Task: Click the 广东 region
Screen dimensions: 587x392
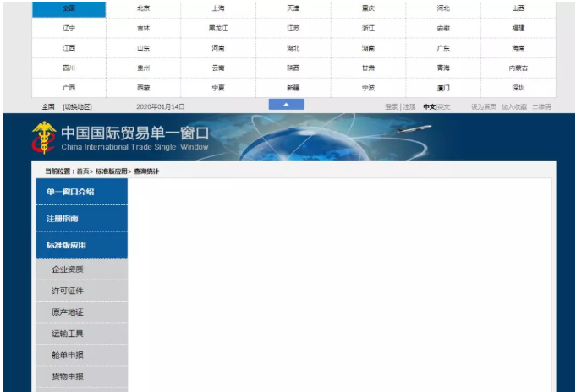Action: (x=443, y=48)
